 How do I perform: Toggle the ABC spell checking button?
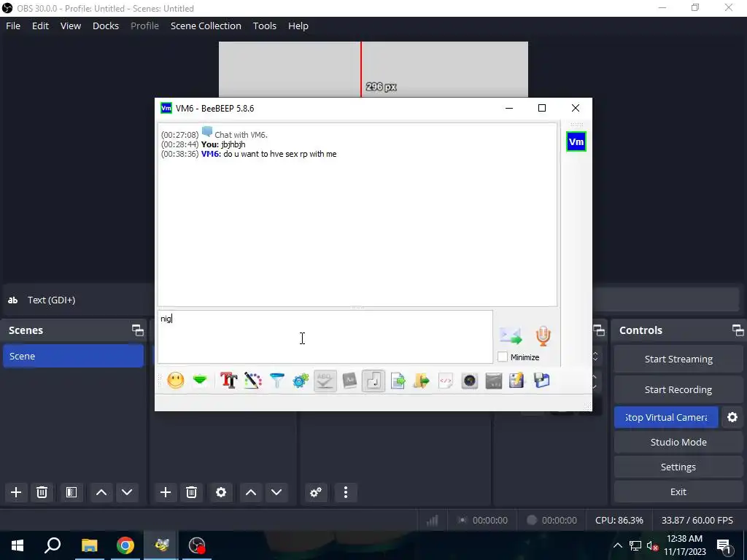[x=325, y=381]
